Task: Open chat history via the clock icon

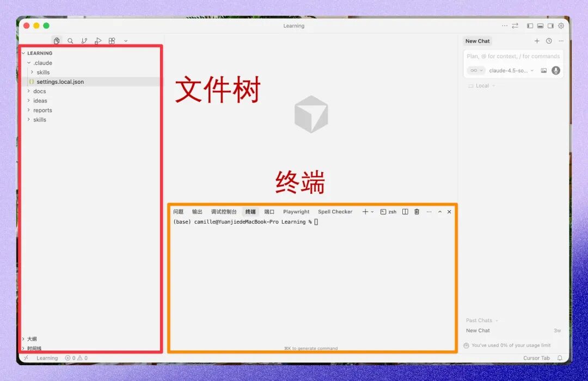Action: [549, 41]
